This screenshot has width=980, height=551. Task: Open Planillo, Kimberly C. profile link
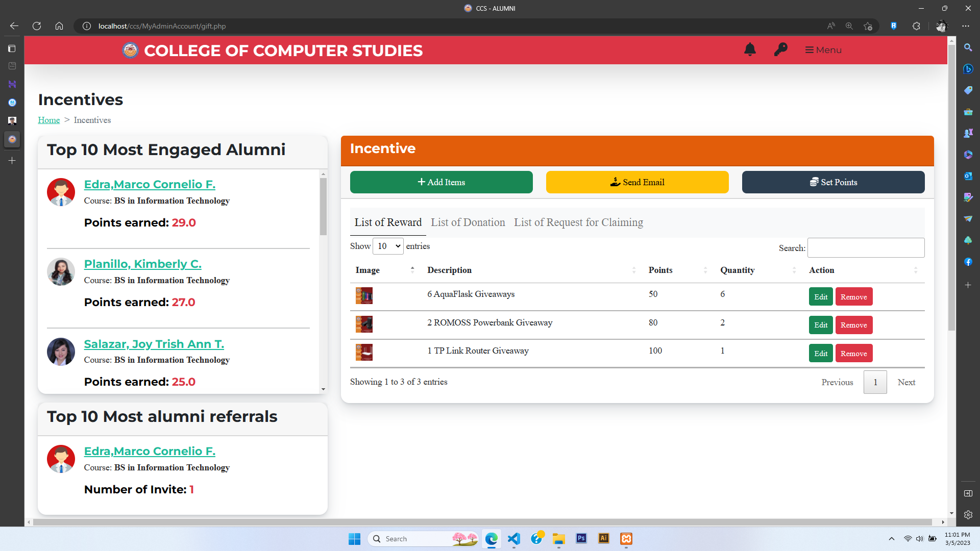(142, 264)
